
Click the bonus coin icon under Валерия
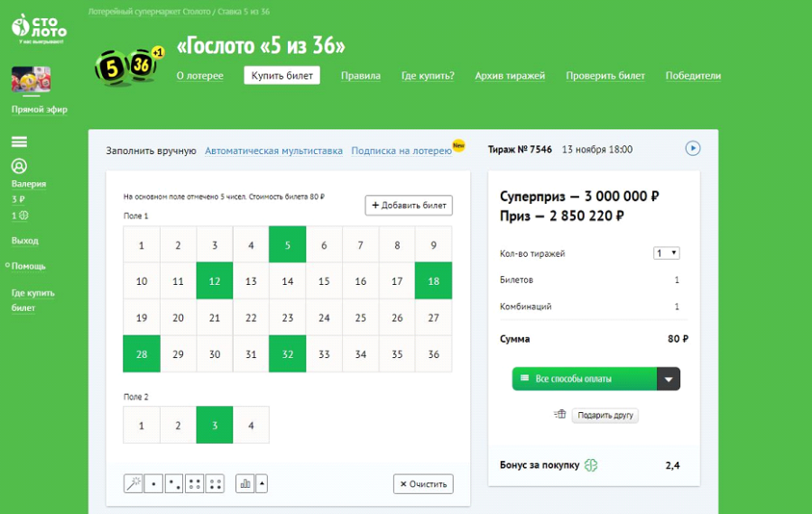(23, 216)
